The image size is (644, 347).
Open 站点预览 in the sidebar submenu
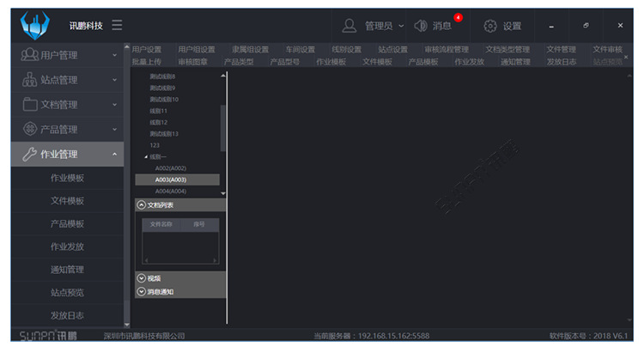coord(67,292)
